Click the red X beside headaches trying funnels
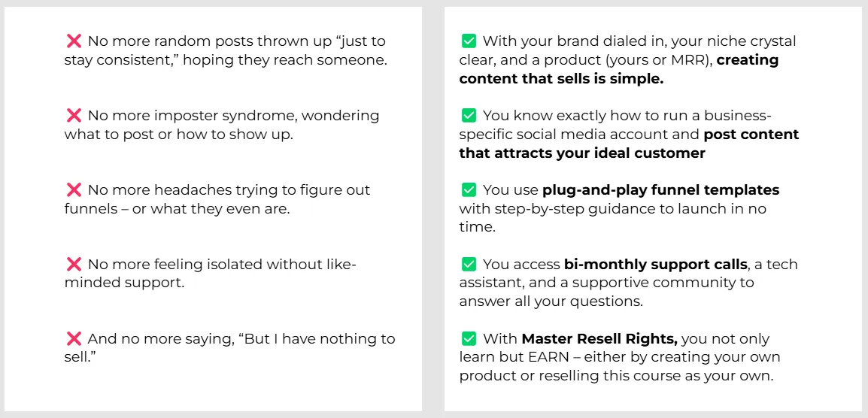This screenshot has width=868, height=418. point(74,190)
